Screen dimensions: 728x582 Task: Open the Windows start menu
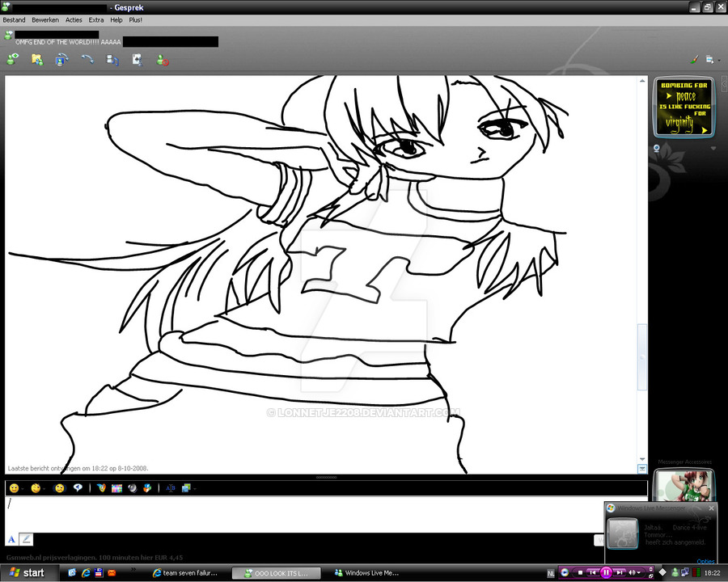[28, 572]
